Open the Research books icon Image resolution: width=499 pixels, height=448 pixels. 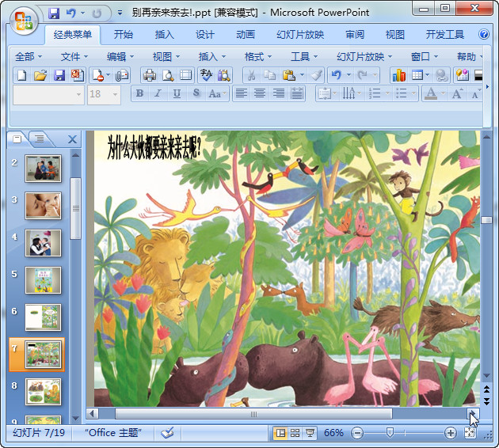click(x=224, y=76)
